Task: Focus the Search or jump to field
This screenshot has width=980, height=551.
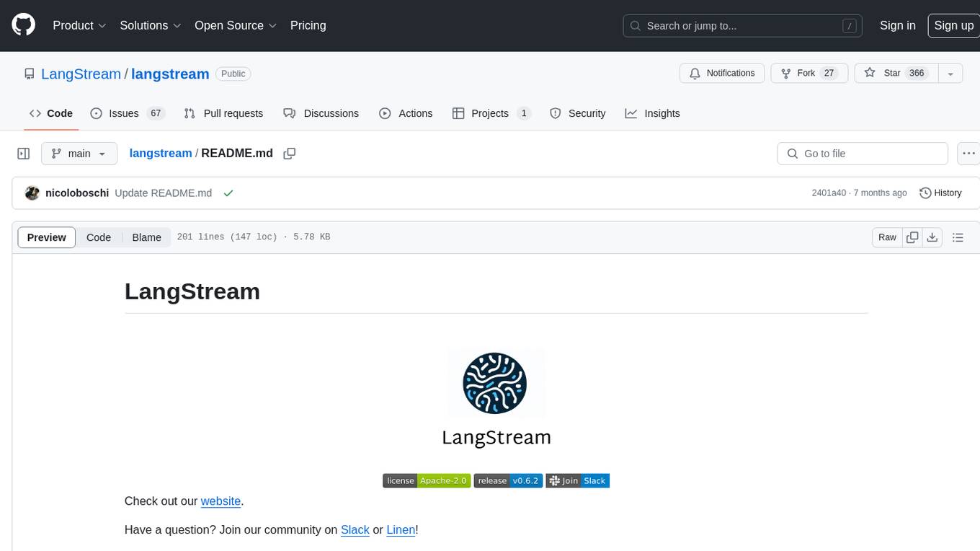Action: point(744,25)
